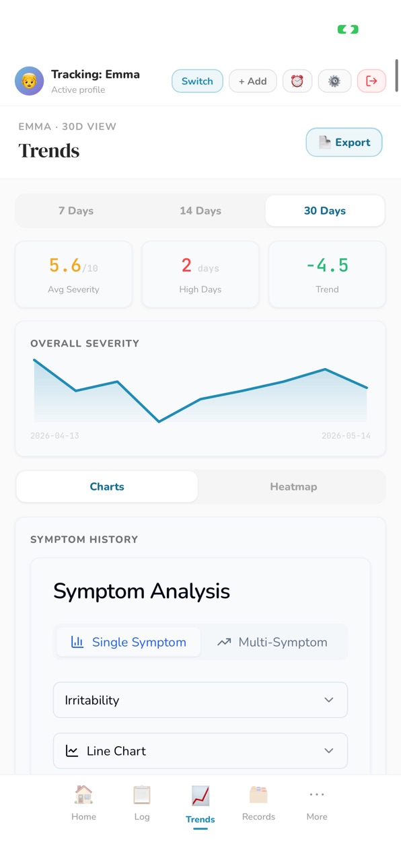The image size is (401, 868).
Task: Switch to Multi-Symptom analysis
Action: coord(272,642)
